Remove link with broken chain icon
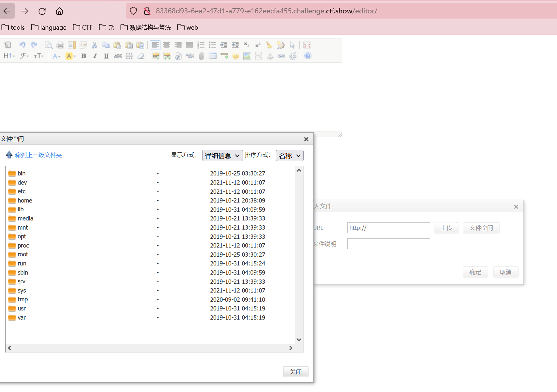557x392 pixels. click(x=293, y=56)
